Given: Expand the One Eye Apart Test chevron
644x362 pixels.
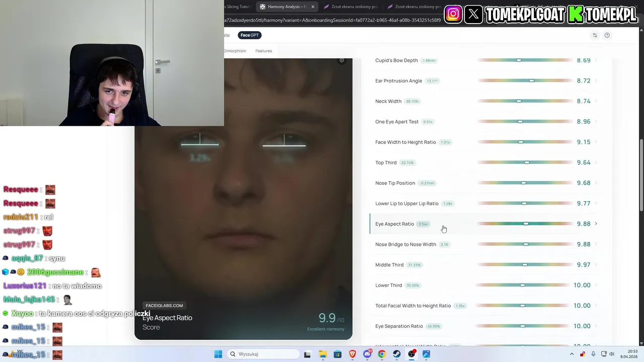Looking at the screenshot, I should pos(596,122).
